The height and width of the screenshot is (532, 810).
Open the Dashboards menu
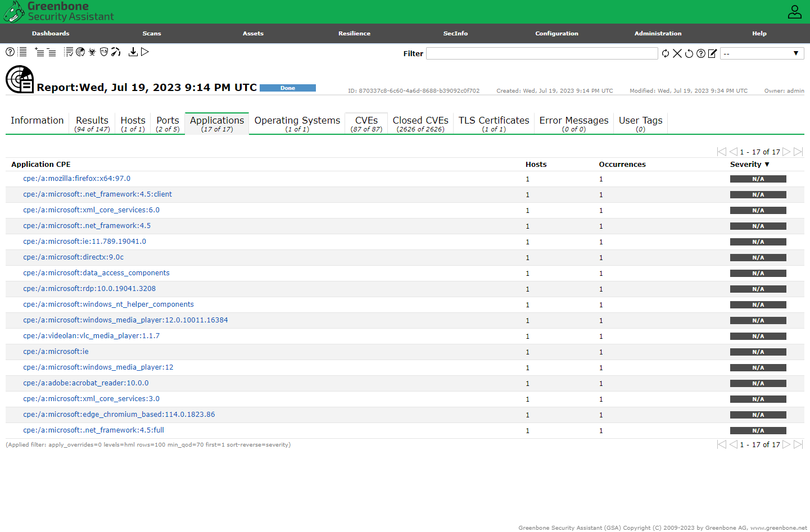click(51, 34)
